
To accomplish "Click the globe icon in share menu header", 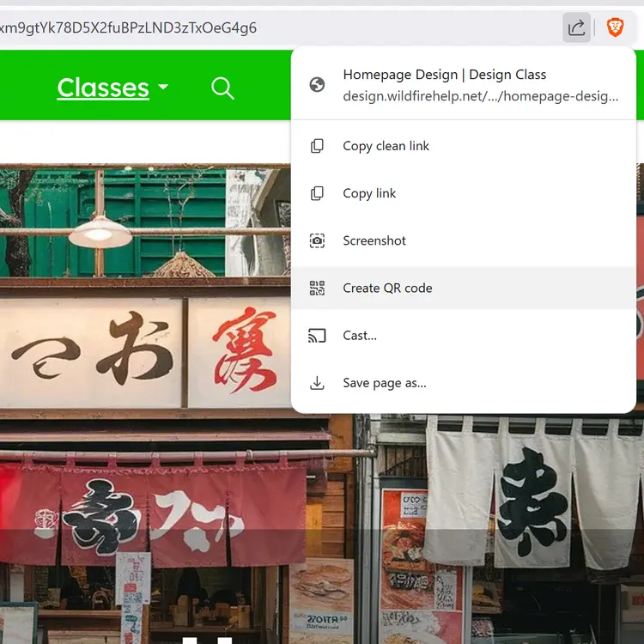I will click(317, 85).
